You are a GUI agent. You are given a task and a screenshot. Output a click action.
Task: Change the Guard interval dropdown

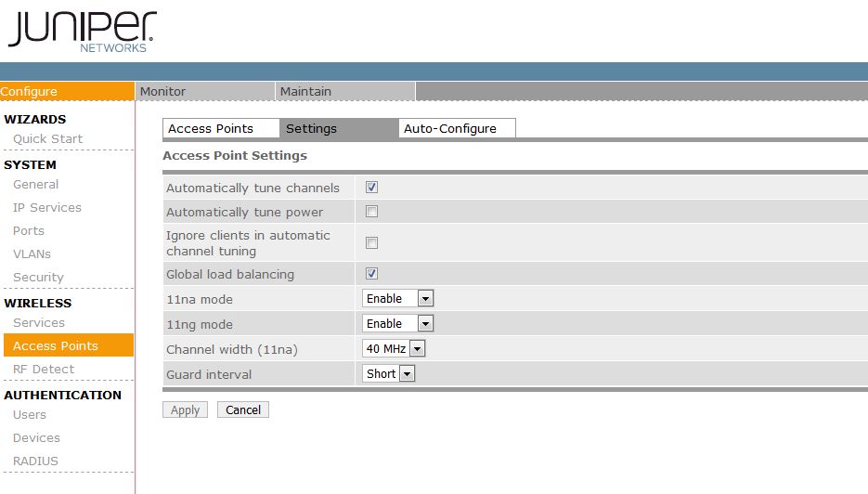(389, 374)
